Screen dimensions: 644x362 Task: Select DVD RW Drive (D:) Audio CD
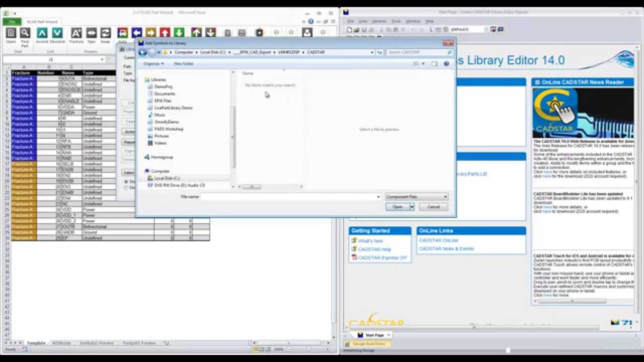(180, 186)
